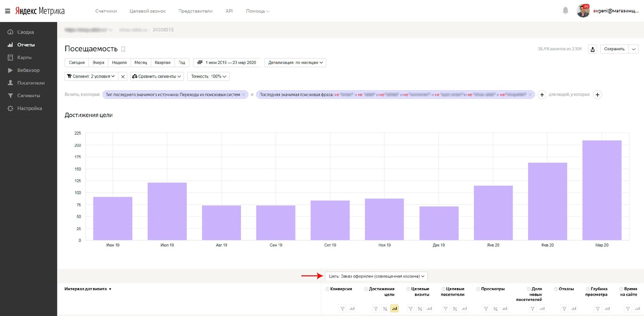
Task: Sort by Интервал дат визита column
Action: (x=88, y=289)
